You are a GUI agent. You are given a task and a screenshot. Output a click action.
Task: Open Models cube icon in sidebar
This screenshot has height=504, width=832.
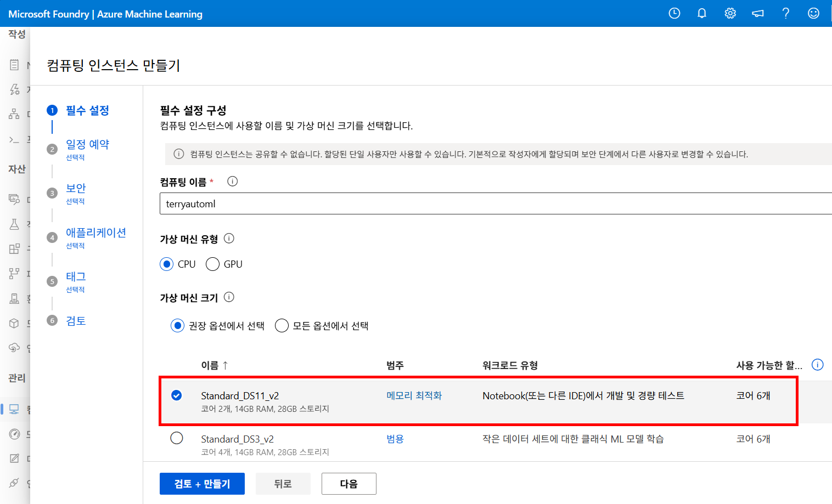pos(14,323)
